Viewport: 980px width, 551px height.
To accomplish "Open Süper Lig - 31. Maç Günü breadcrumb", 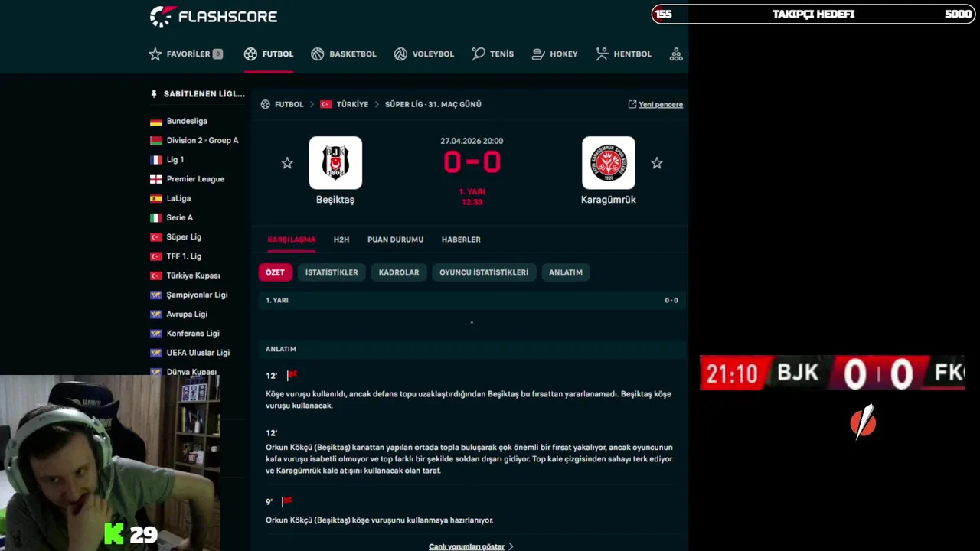I will pos(433,104).
